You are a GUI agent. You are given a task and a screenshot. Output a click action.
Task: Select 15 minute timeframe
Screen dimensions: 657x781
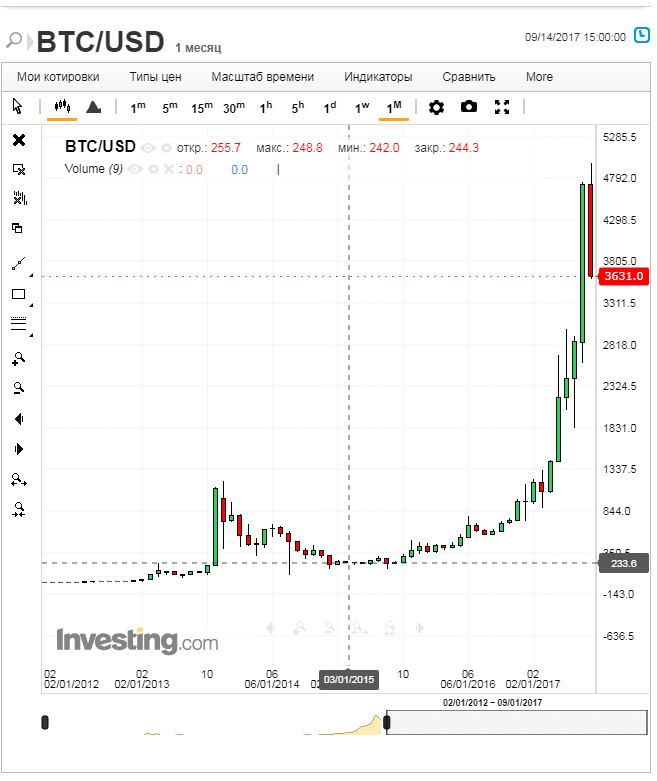pyautogui.click(x=202, y=107)
